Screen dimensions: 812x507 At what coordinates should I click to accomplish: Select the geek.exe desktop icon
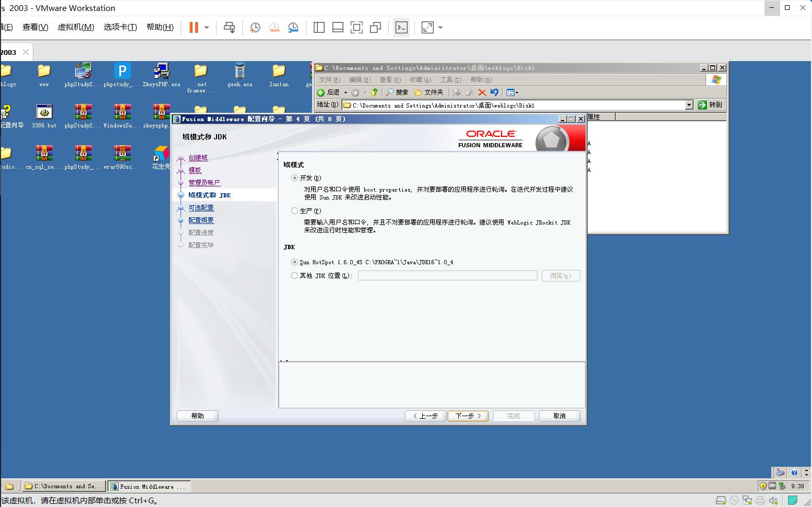point(240,74)
